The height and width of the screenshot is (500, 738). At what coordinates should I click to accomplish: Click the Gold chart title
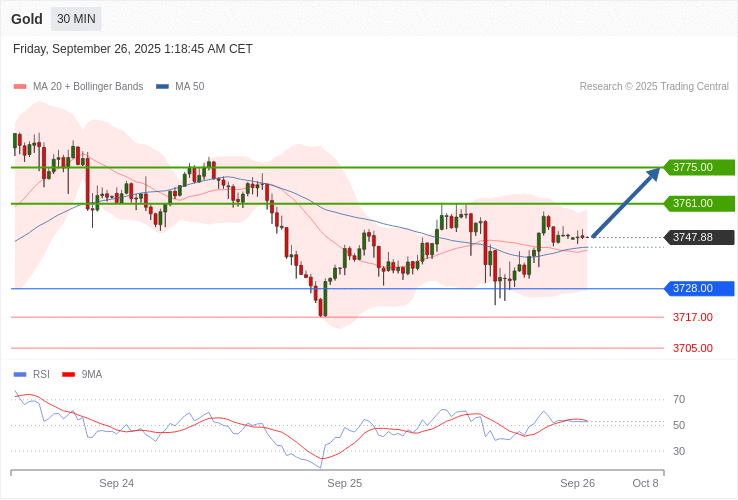click(27, 19)
